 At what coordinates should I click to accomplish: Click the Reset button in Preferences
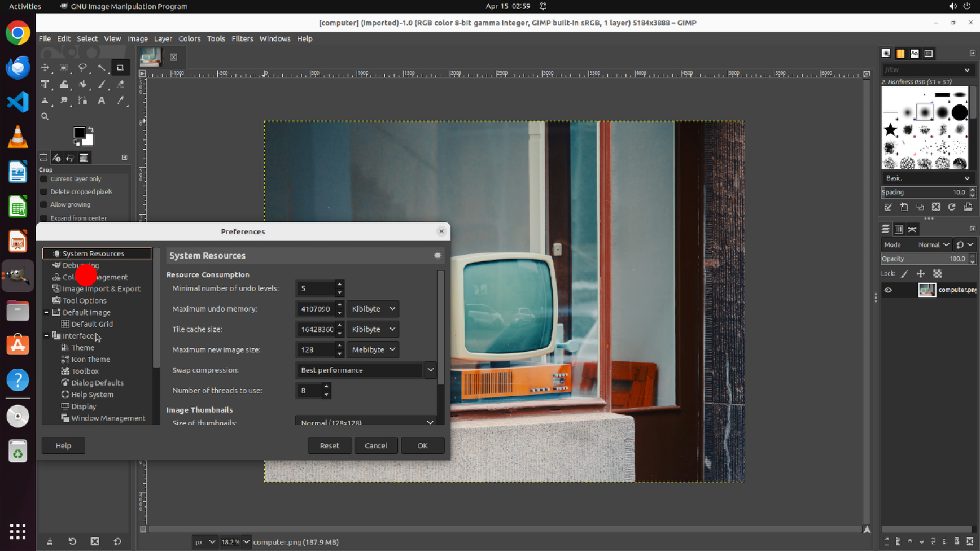pyautogui.click(x=330, y=445)
